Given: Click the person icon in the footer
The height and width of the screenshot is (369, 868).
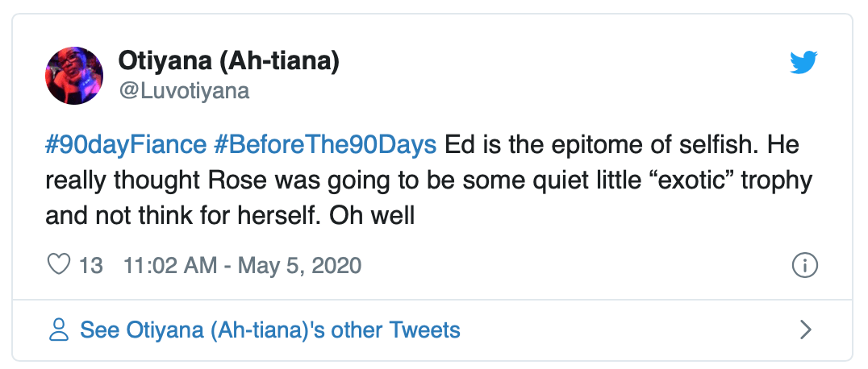Looking at the screenshot, I should tap(59, 330).
